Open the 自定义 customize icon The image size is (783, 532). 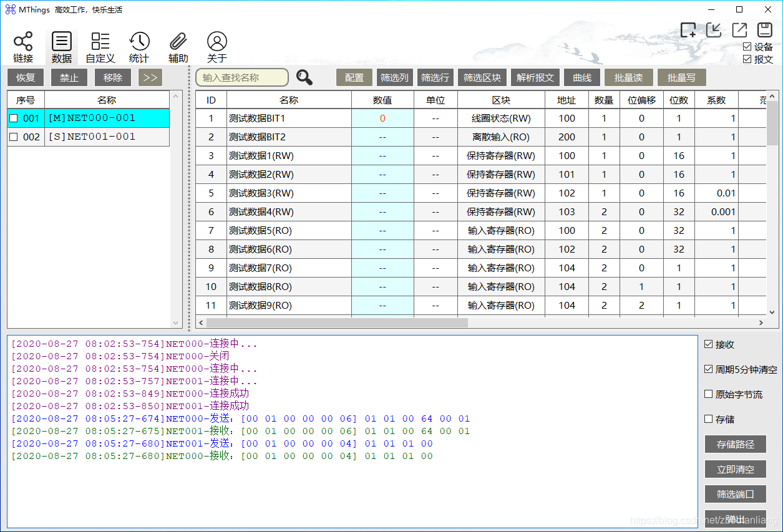pyautogui.click(x=100, y=42)
